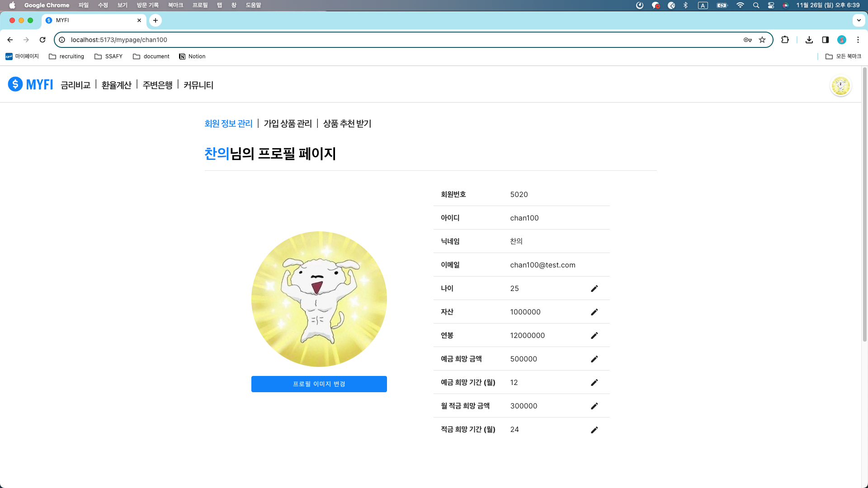Click pencil icon next to 자산 value
Screen dimensions: 868x488
click(594, 312)
